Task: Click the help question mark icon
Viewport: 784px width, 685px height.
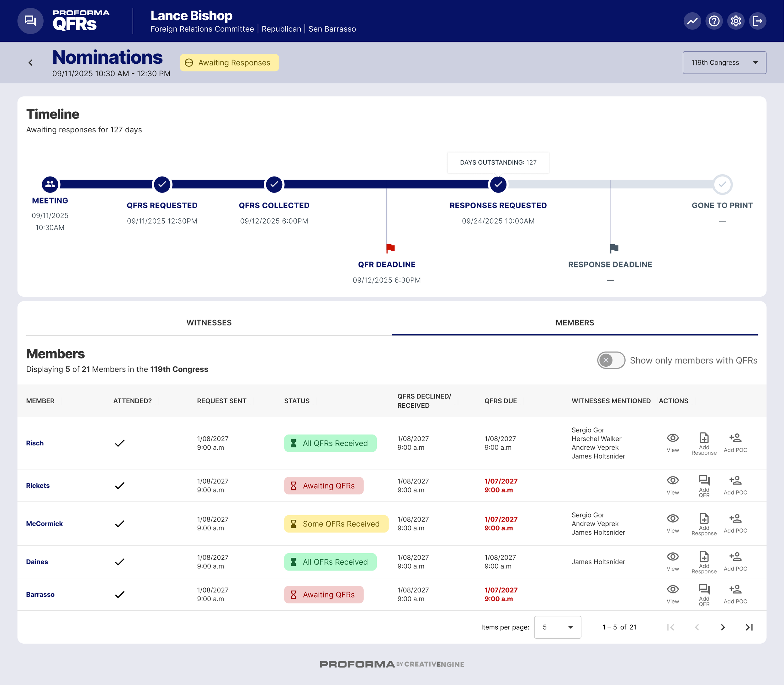Action: 714,21
